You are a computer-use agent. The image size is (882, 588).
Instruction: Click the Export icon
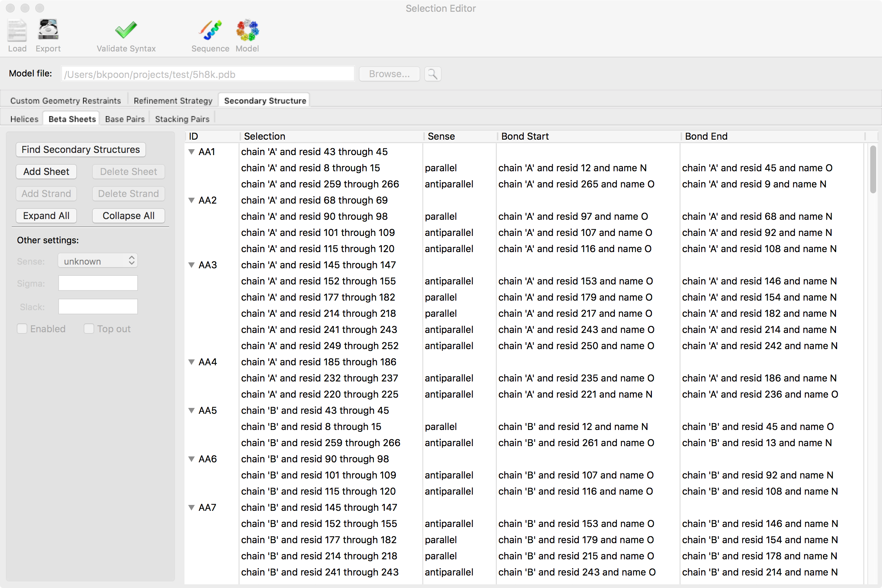click(x=48, y=34)
